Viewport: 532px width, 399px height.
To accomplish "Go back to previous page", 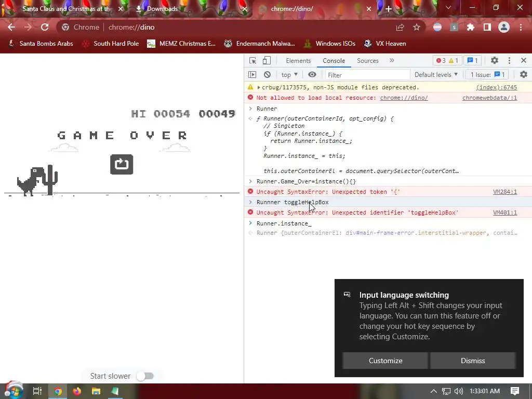I will (x=11, y=27).
